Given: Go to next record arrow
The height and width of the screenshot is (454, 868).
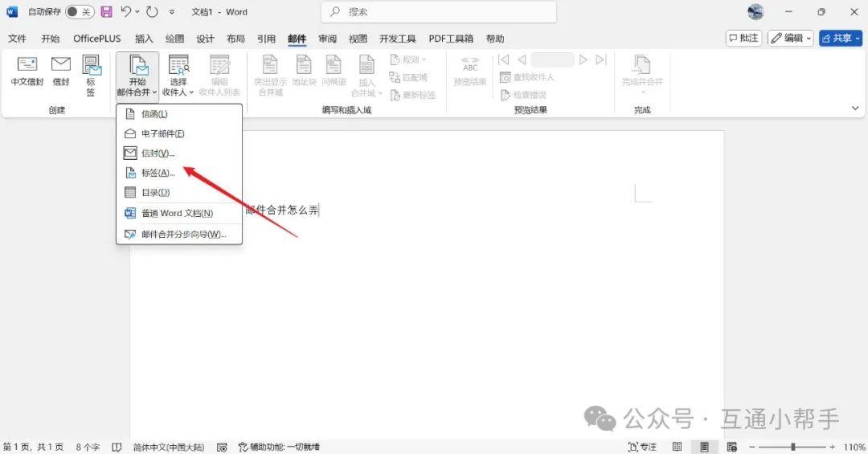Looking at the screenshot, I should click(583, 59).
